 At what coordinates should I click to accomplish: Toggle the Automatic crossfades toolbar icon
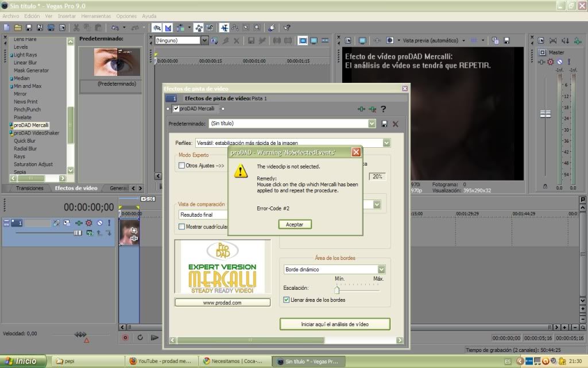[x=168, y=28]
